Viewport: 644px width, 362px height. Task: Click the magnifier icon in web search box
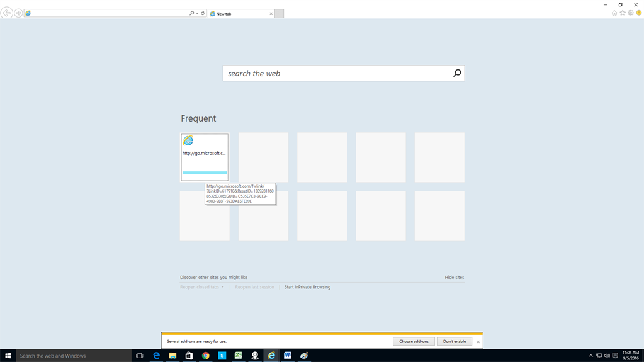pyautogui.click(x=457, y=73)
